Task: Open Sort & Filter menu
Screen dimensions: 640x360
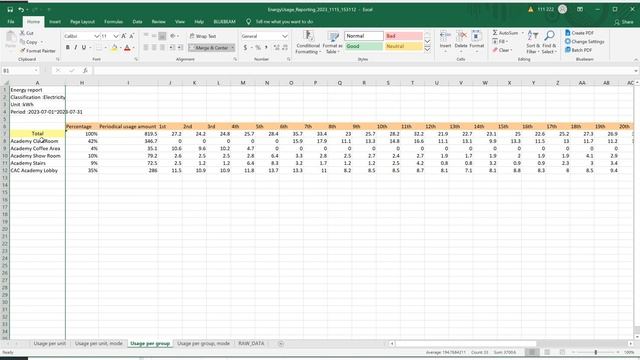Action: 532,42
